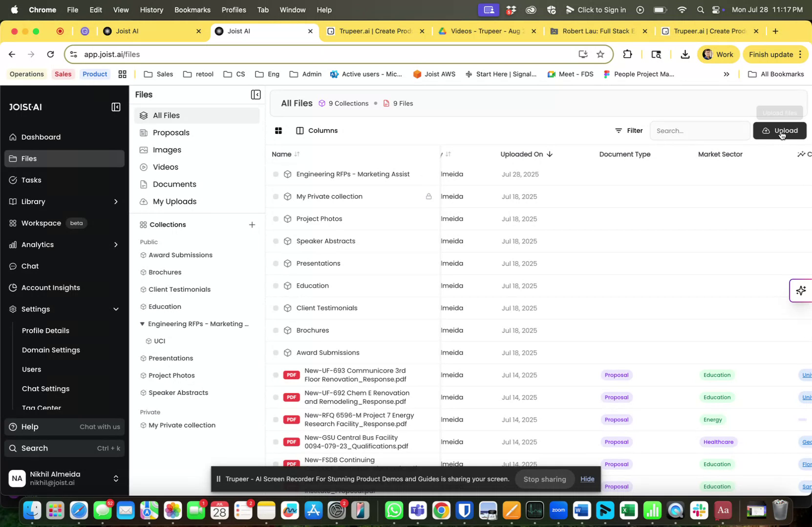The width and height of the screenshot is (812, 527).
Task: Open the Columns view options
Action: [x=318, y=131]
